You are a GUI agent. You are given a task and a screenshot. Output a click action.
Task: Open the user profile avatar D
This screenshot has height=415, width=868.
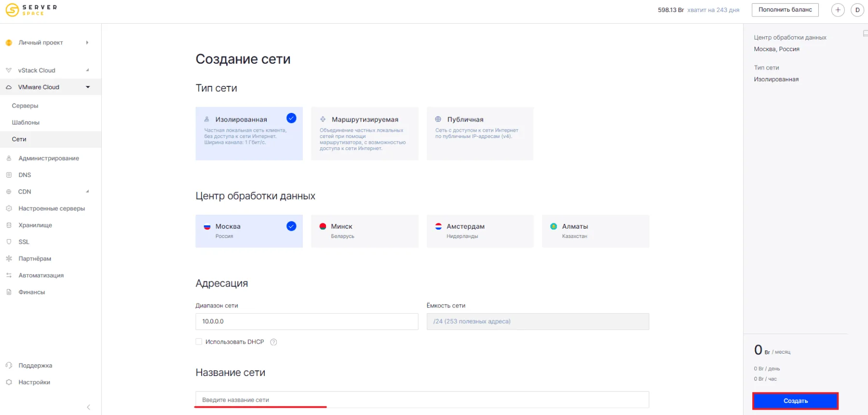coord(857,10)
